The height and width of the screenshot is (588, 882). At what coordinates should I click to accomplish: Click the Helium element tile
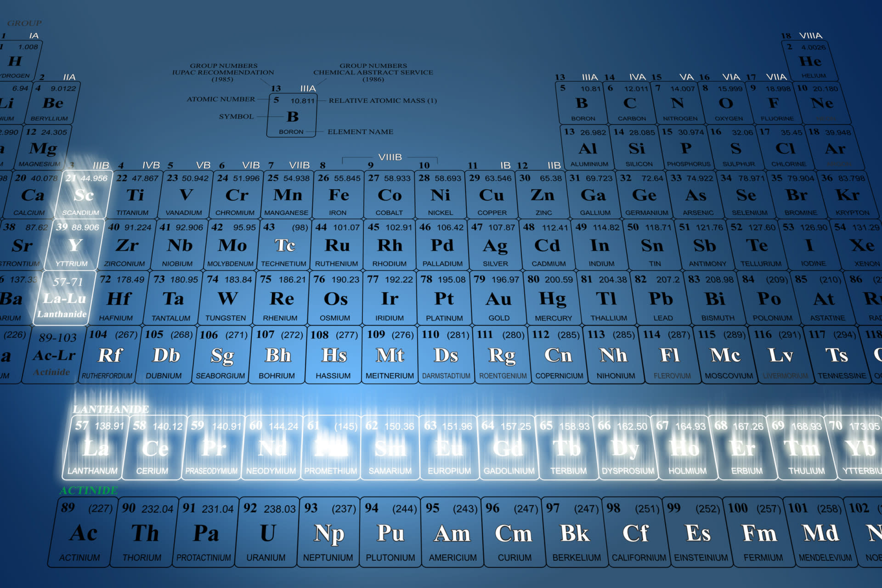[x=811, y=61]
